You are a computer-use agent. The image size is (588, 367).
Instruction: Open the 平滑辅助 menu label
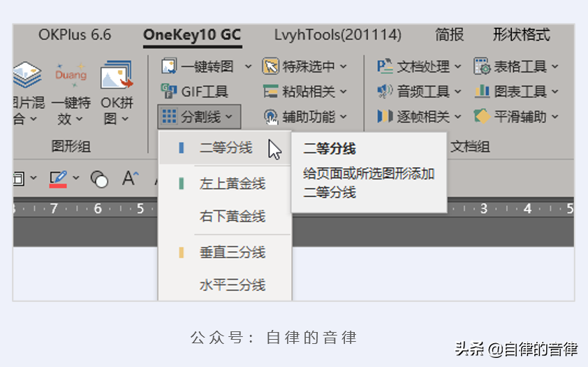[520, 117]
